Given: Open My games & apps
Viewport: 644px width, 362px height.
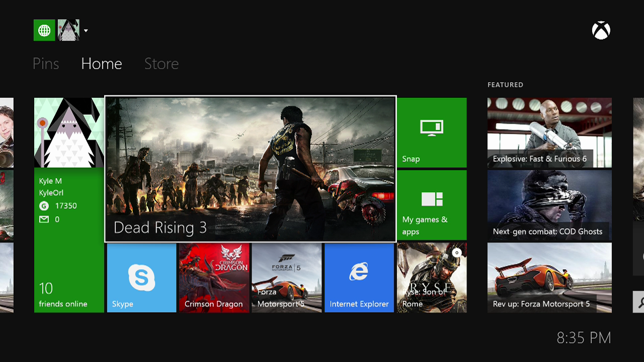Looking at the screenshot, I should [432, 205].
